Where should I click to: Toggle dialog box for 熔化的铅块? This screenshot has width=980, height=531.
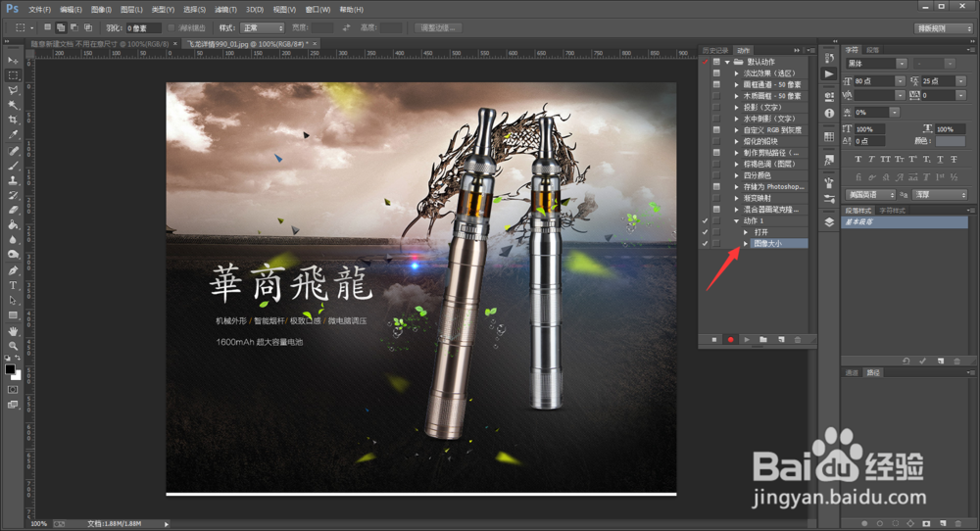click(716, 141)
